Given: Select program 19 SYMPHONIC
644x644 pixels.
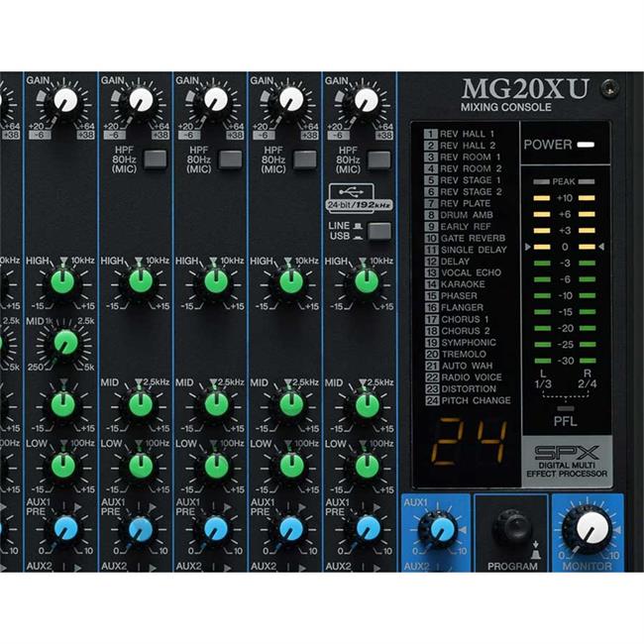Looking at the screenshot, I should pyautogui.click(x=461, y=342).
